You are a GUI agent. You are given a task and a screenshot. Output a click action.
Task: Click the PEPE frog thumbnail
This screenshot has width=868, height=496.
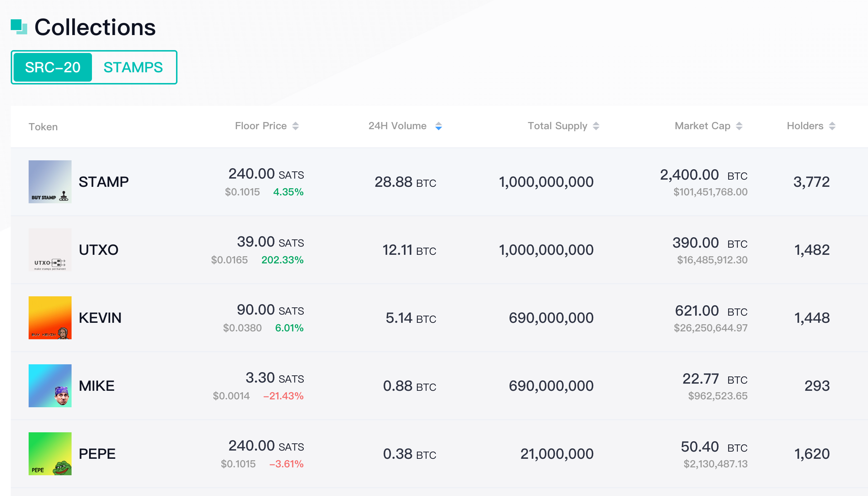click(50, 454)
